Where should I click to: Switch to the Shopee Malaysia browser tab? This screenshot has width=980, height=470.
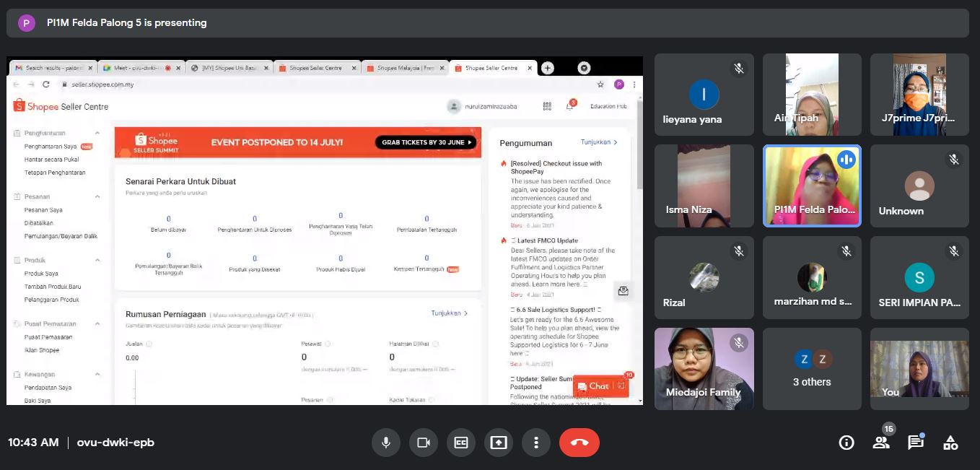(404, 68)
